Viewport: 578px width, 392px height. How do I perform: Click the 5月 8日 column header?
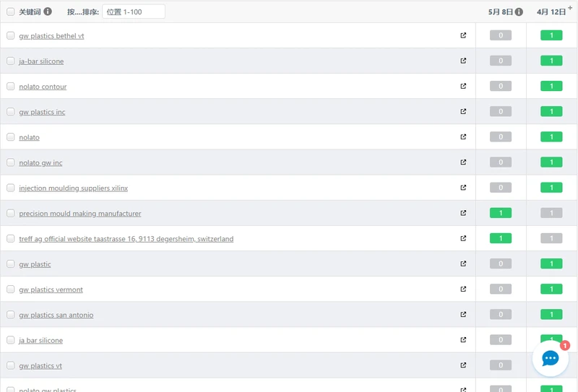coord(501,12)
